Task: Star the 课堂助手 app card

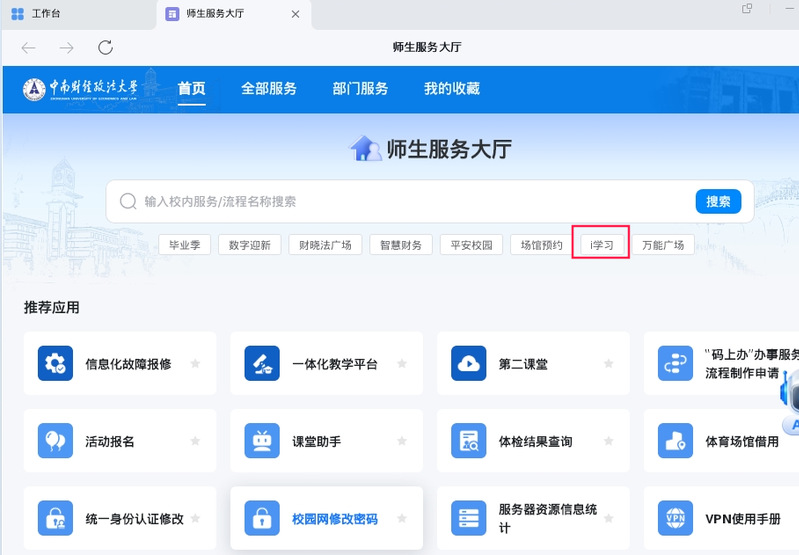Action: (x=402, y=441)
